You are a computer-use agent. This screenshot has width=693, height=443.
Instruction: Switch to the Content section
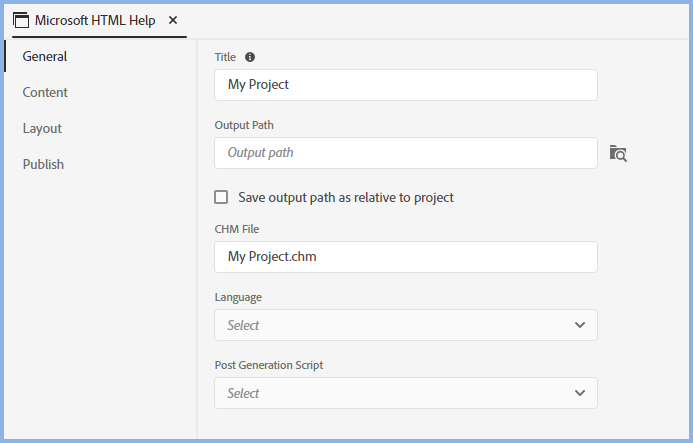pos(45,92)
